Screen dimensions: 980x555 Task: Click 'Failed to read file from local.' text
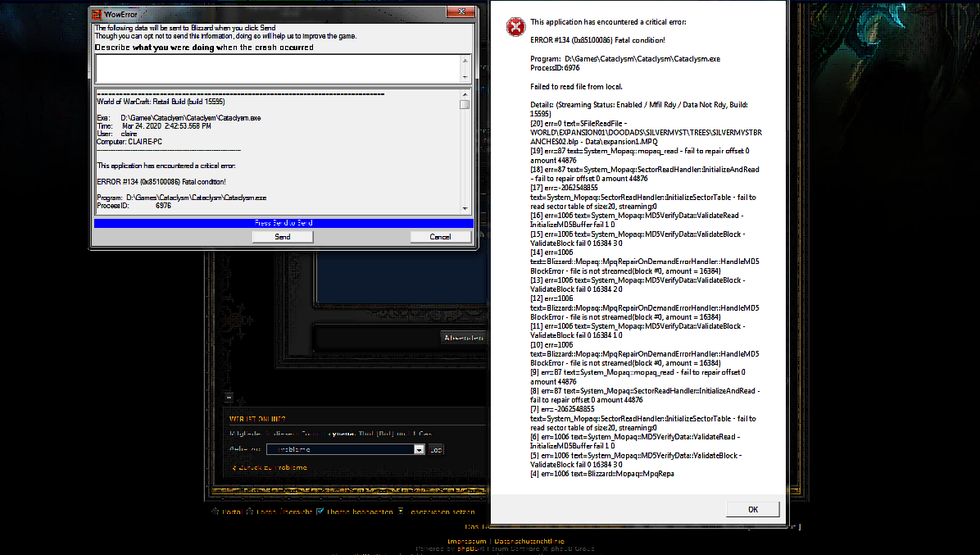point(576,87)
